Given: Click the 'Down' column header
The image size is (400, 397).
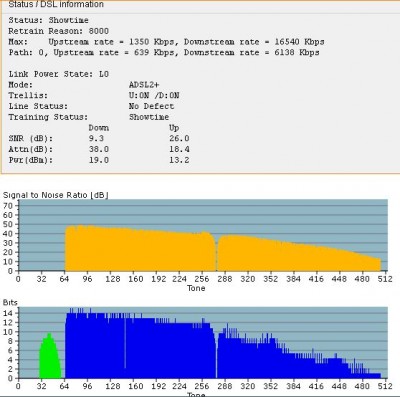Looking at the screenshot, I should point(99,128).
